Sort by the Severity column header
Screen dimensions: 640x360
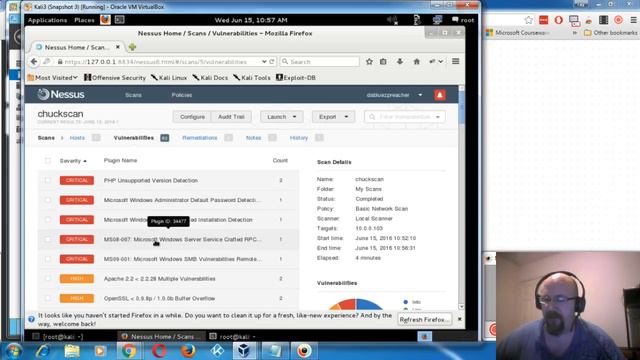click(x=73, y=161)
